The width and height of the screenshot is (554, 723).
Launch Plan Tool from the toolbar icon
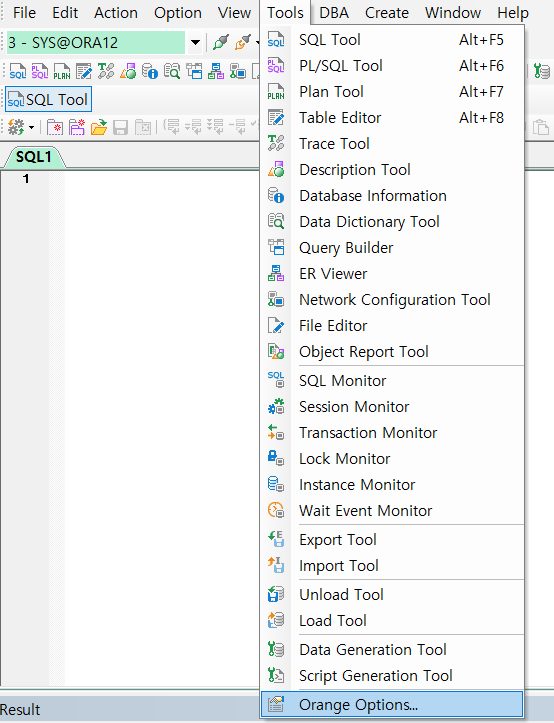pyautogui.click(x=62, y=71)
